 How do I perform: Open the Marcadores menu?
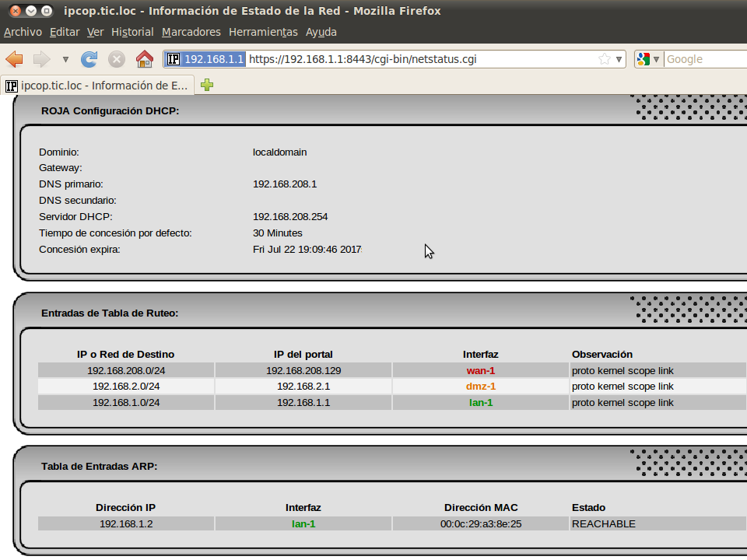click(x=191, y=32)
